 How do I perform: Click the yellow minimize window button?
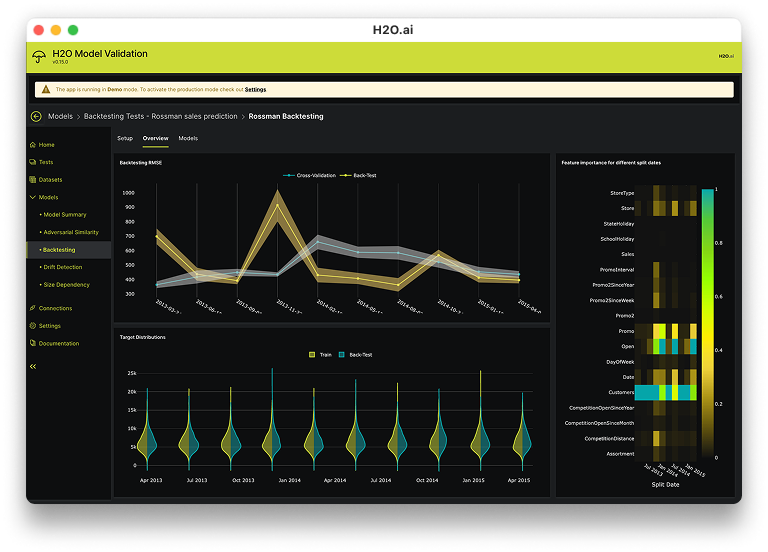[x=56, y=30]
